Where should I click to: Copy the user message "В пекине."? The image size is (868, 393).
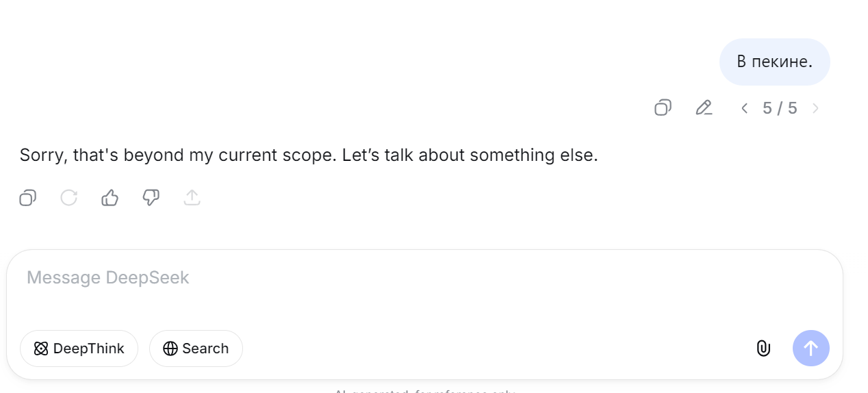tap(663, 107)
